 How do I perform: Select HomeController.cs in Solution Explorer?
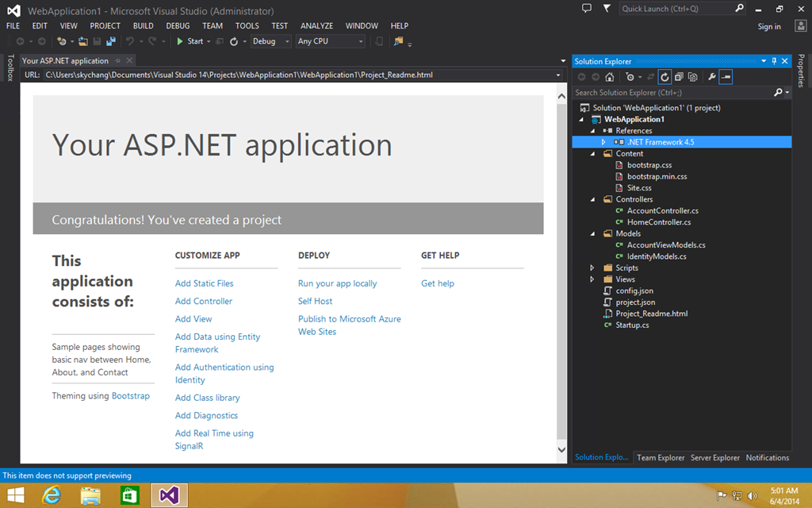click(659, 222)
